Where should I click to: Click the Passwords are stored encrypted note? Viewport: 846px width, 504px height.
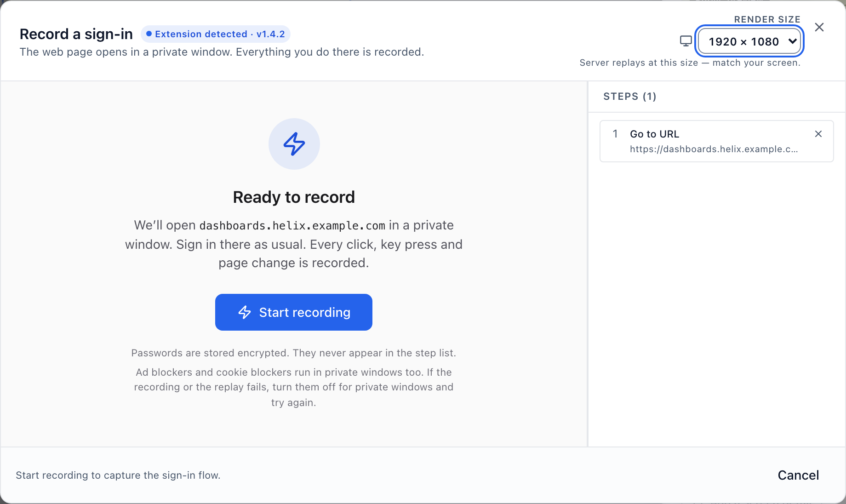(x=293, y=353)
